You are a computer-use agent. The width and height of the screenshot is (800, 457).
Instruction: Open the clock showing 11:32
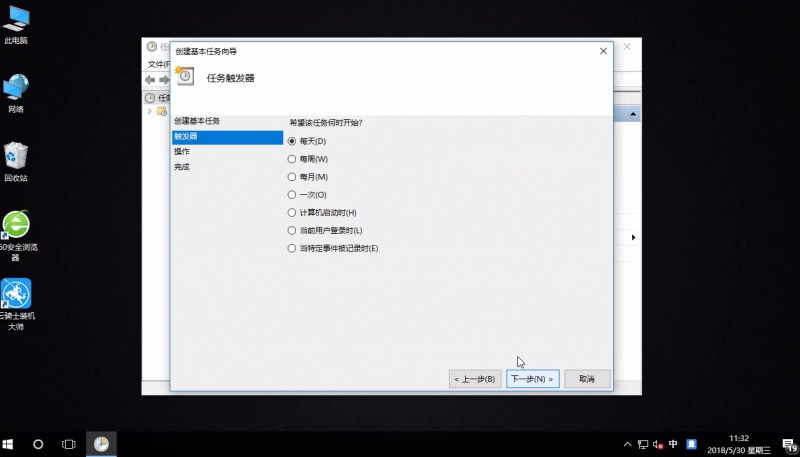pyautogui.click(x=739, y=444)
